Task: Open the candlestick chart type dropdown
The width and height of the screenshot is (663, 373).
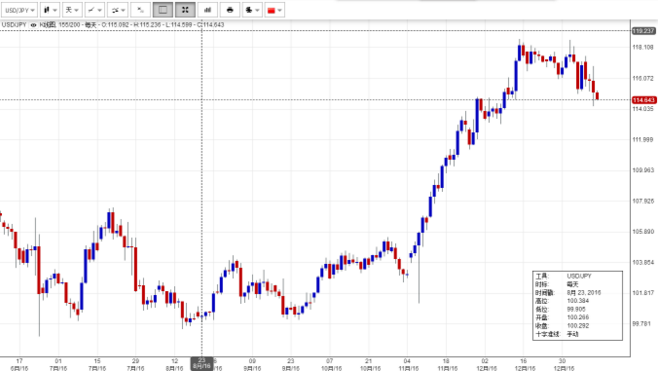Action: click(50, 10)
